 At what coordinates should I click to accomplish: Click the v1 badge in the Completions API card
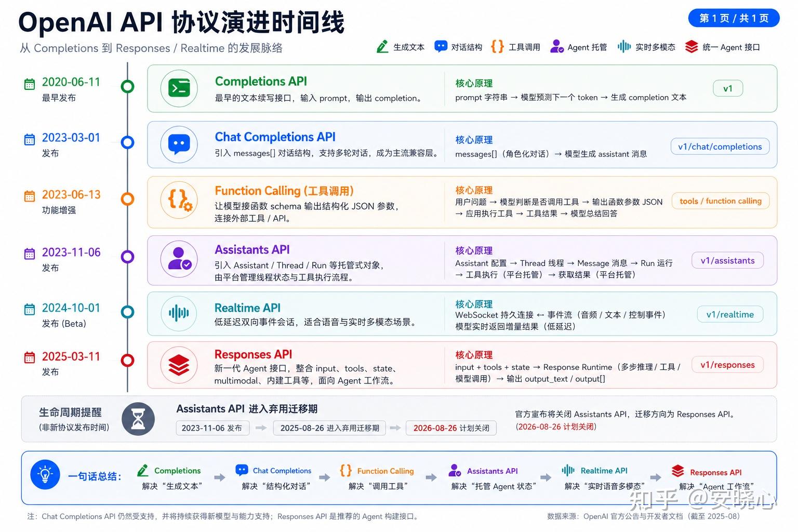(728, 88)
